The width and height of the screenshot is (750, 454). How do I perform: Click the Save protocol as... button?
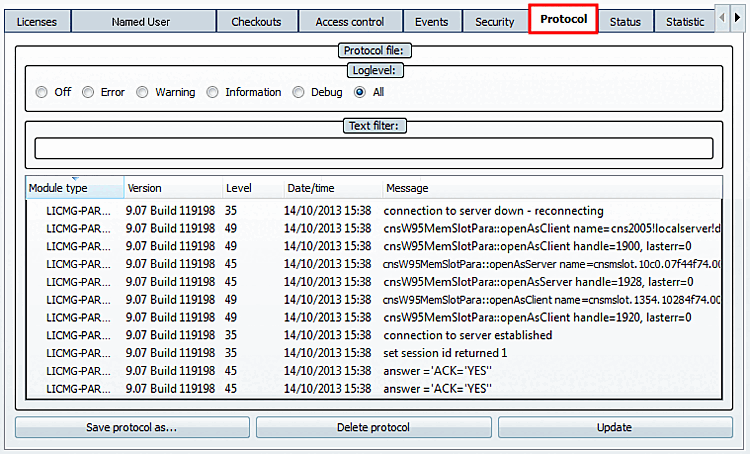click(132, 427)
